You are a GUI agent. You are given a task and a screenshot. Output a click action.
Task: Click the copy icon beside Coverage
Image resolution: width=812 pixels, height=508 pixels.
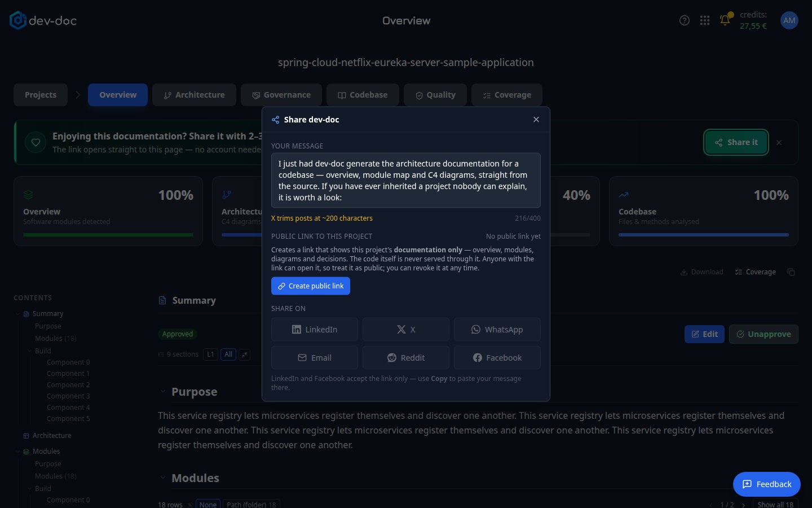(791, 272)
